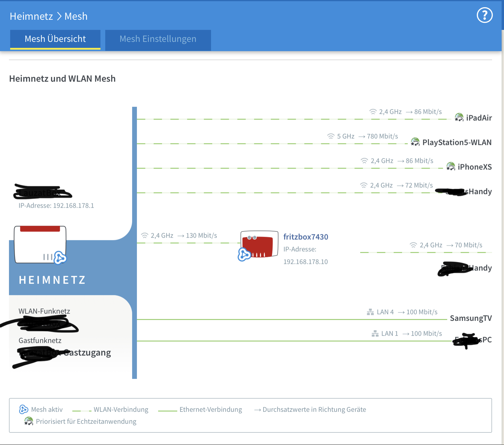Screen dimensions: 504x445
Task: Click the LAN 4 network icon
Action: point(370,312)
